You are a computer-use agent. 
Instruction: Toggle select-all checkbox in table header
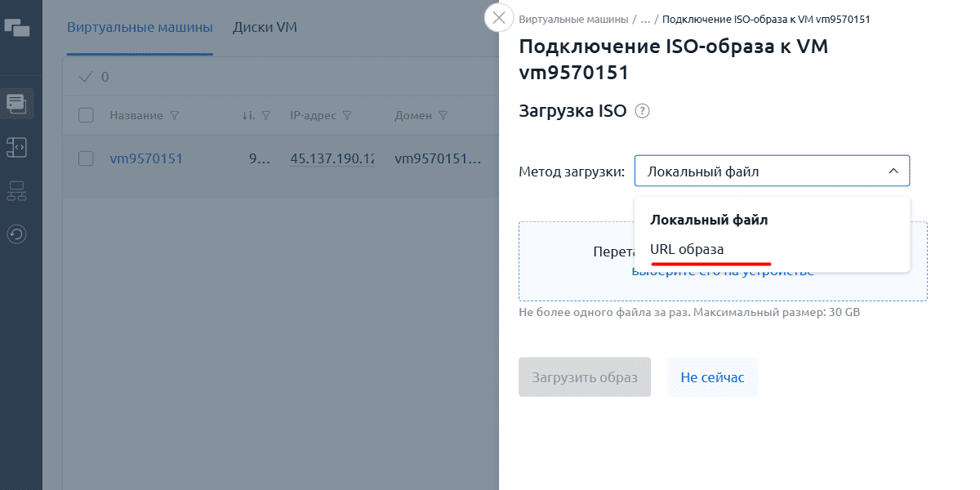[86, 115]
